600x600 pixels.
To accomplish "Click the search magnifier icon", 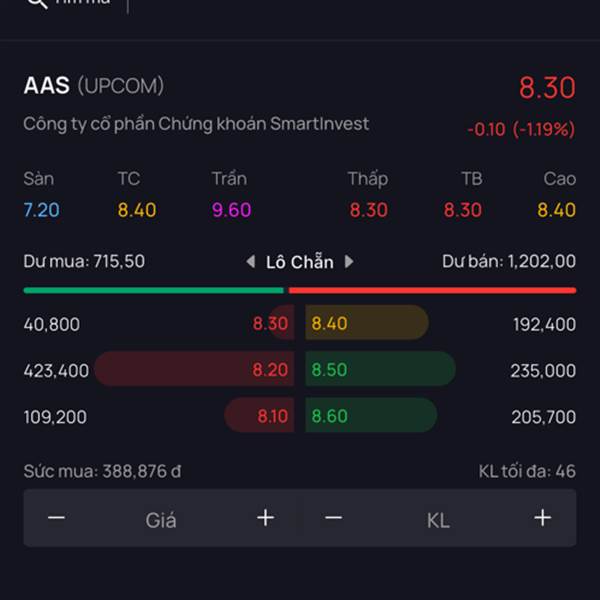I will (x=37, y=3).
